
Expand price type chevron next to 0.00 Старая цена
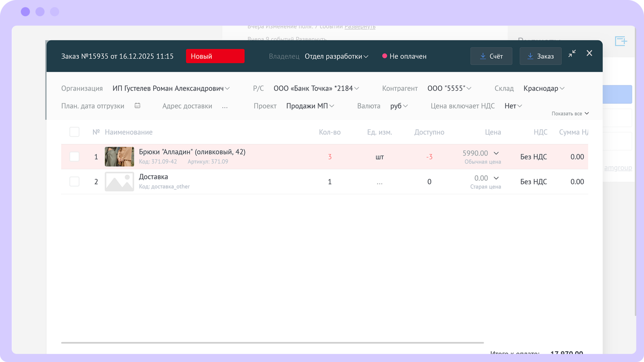496,178
